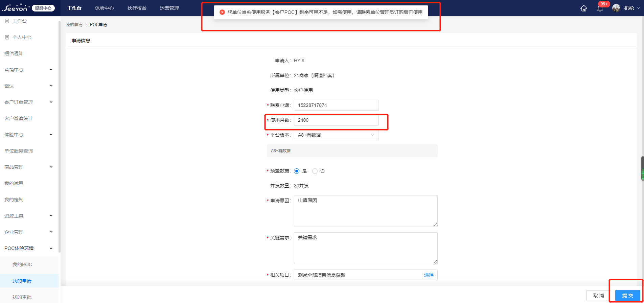Click the sidebar vertical scrollbar

(x=60, y=137)
